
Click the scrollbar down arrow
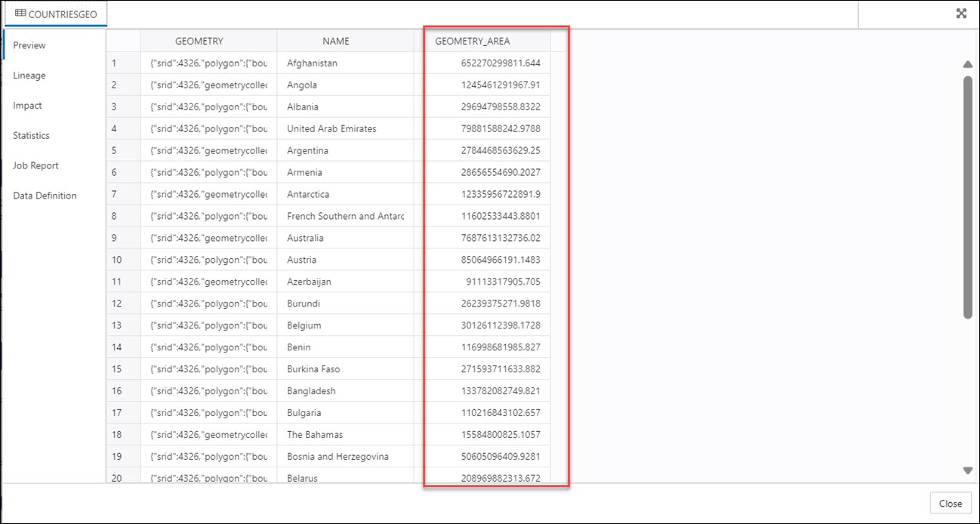pos(969,470)
